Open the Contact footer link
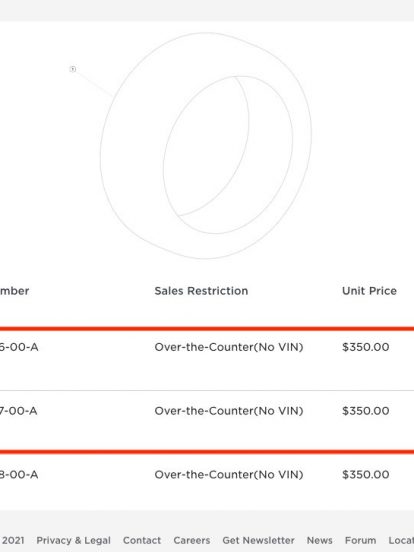This screenshot has height=552, width=414. point(142,540)
